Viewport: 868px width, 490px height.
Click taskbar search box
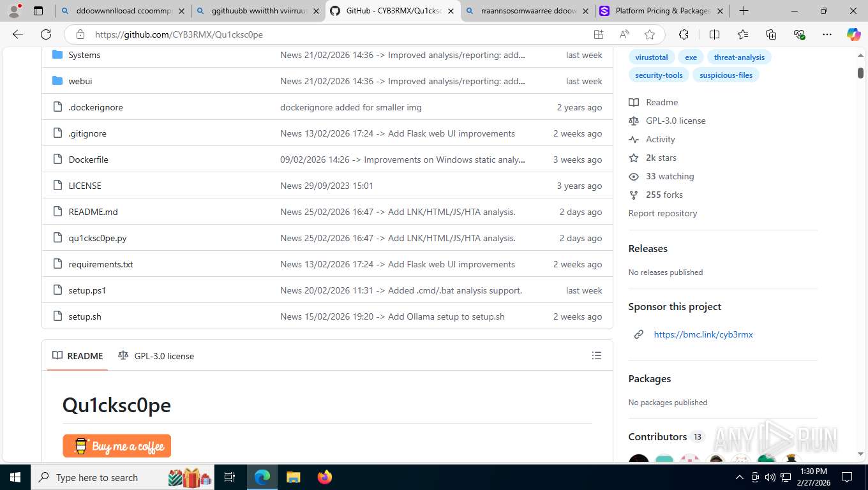click(123, 477)
